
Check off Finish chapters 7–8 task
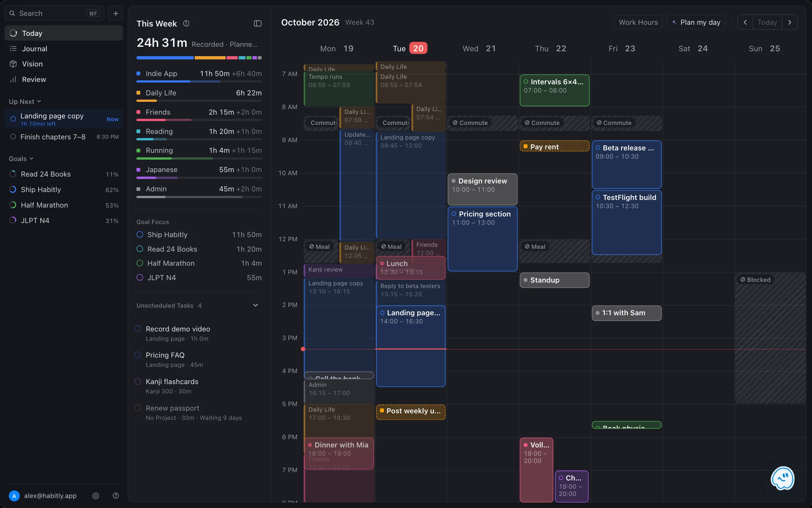(x=13, y=137)
